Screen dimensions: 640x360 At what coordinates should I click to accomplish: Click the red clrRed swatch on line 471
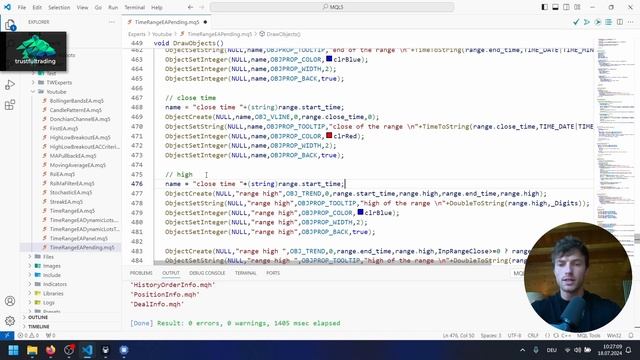329,136
